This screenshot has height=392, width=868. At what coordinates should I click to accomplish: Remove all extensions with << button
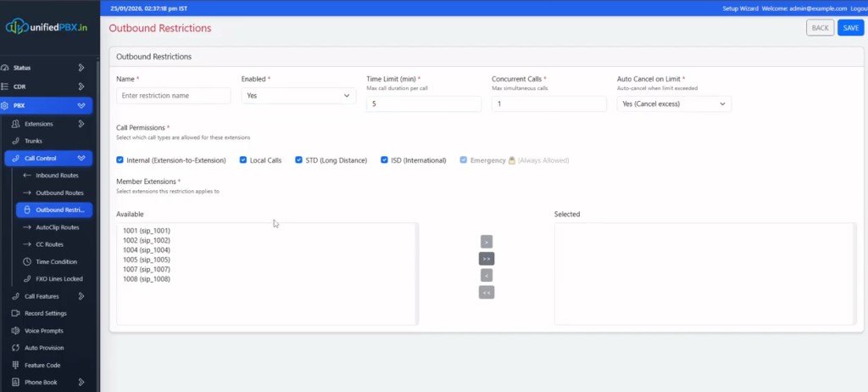486,293
